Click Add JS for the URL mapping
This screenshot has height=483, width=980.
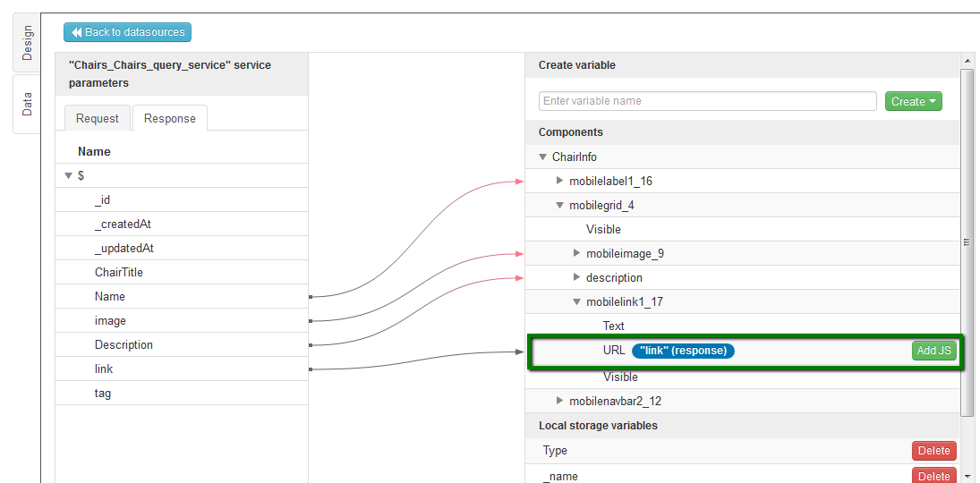(933, 351)
